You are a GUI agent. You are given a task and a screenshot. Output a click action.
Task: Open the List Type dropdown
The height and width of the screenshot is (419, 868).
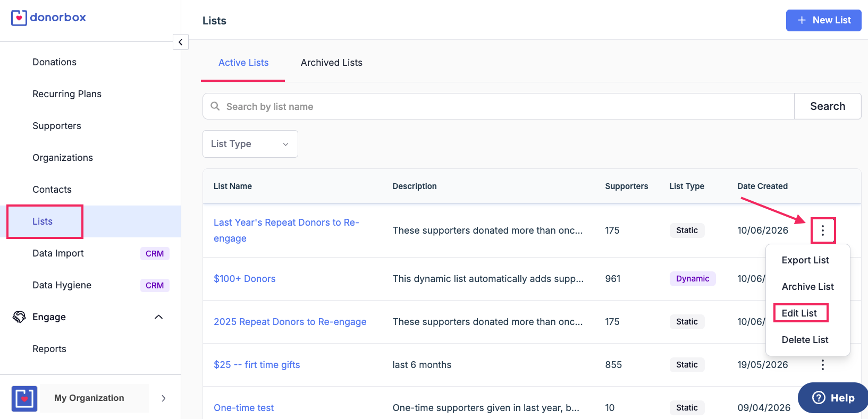(250, 144)
